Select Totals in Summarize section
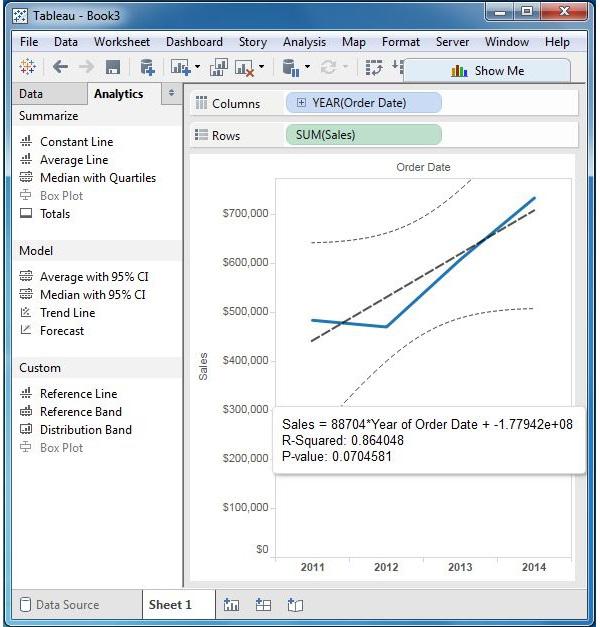 pyautogui.click(x=55, y=214)
